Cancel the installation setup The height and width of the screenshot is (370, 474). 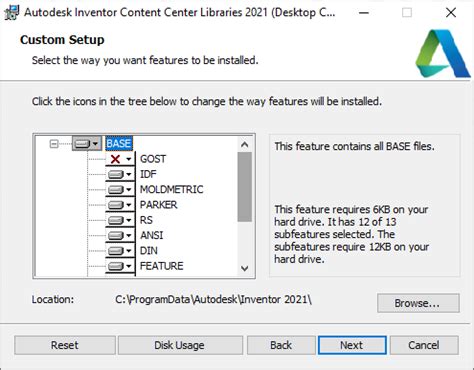point(424,345)
